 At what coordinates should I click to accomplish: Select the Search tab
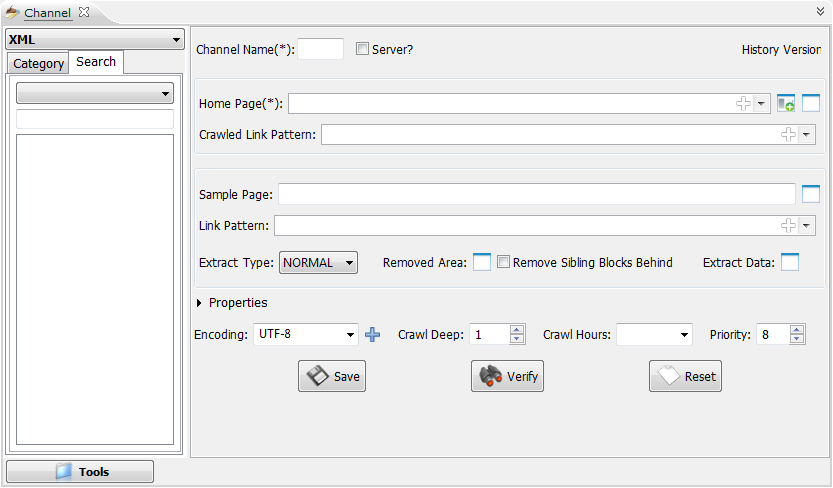click(x=96, y=62)
